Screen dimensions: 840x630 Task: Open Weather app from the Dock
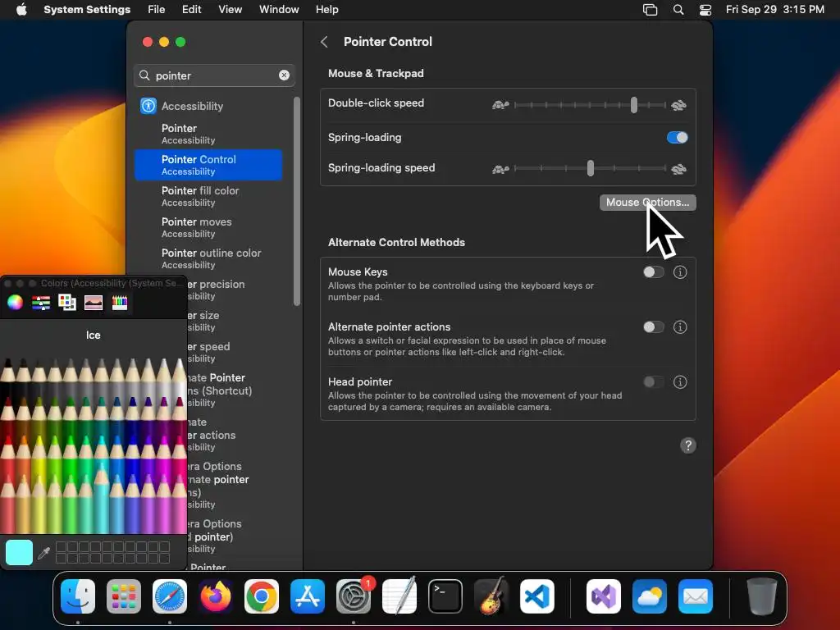coord(650,596)
